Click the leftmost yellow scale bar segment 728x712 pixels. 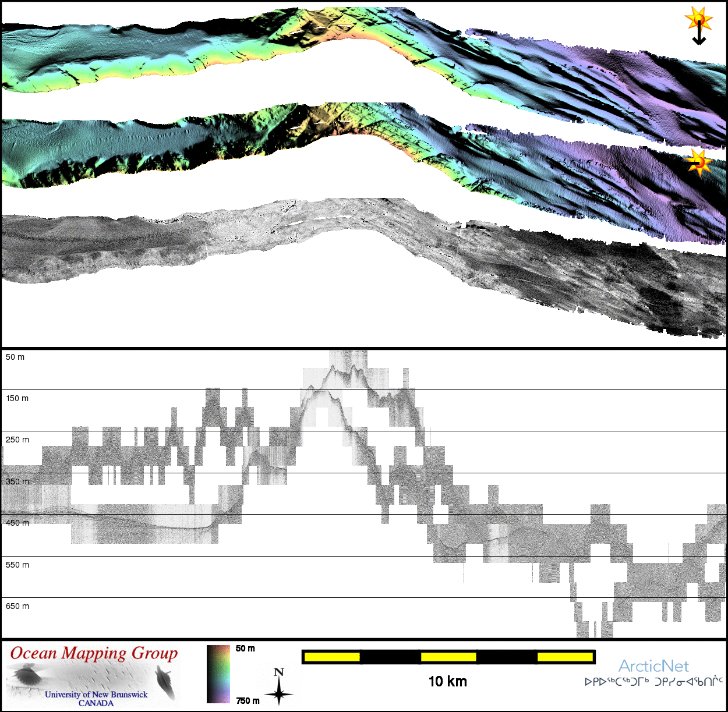(332, 657)
